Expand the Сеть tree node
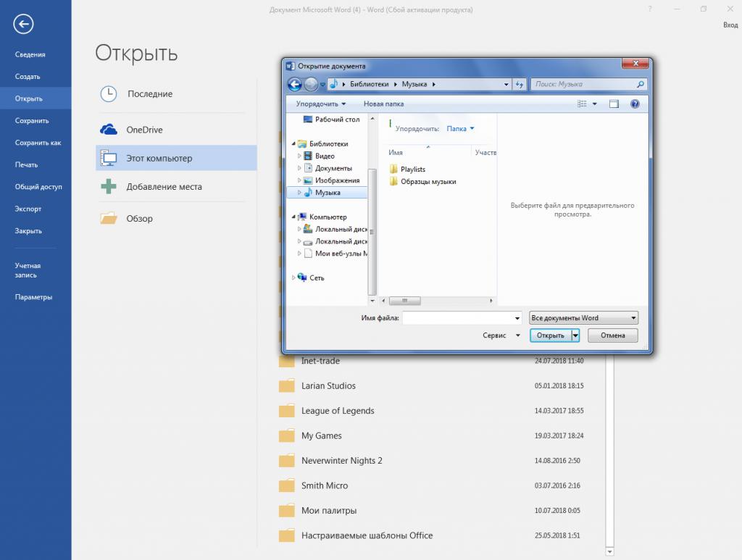Image resolution: width=742 pixels, height=560 pixels. pyautogui.click(x=293, y=277)
